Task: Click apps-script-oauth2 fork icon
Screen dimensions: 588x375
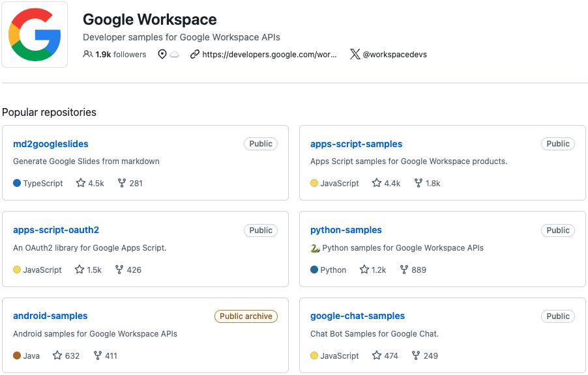Action: tap(119, 270)
